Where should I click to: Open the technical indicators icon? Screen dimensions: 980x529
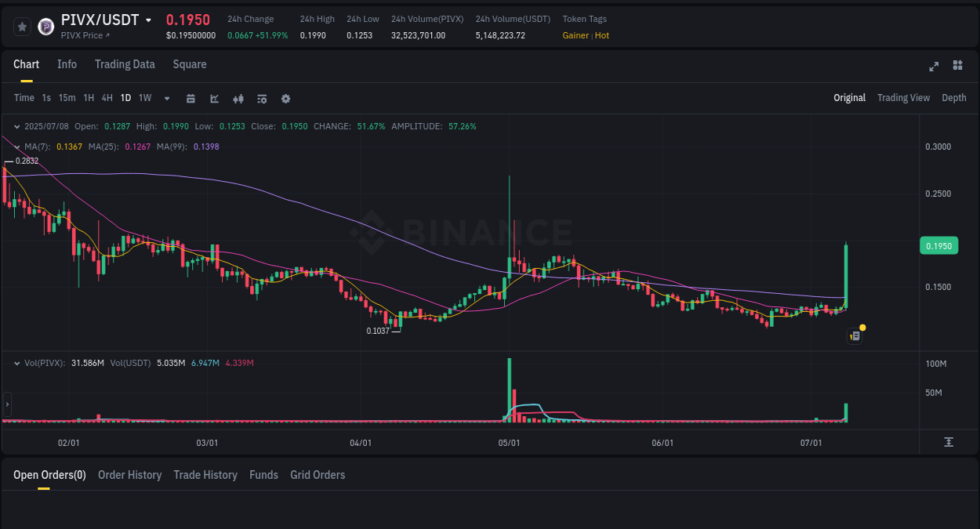pyautogui.click(x=238, y=98)
